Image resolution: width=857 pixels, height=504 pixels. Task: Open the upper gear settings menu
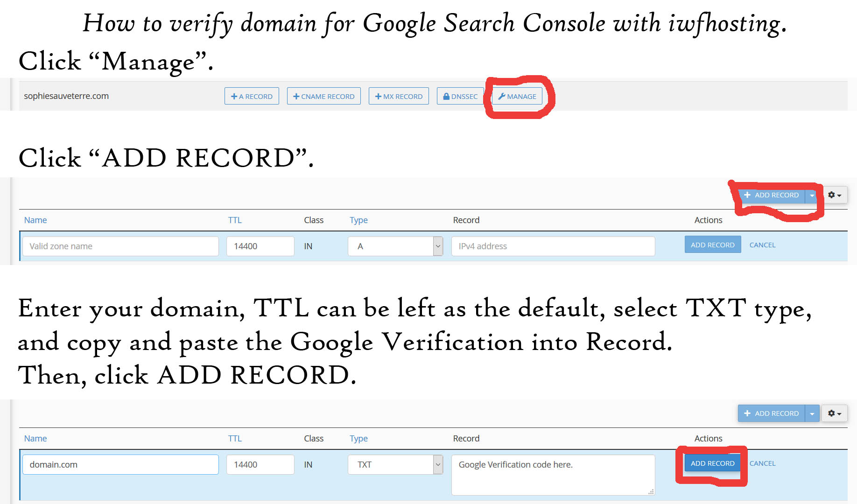pyautogui.click(x=834, y=195)
